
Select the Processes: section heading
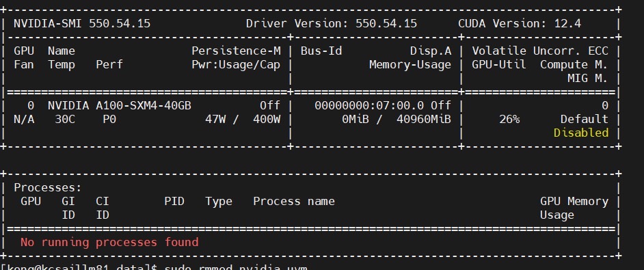[48, 187]
